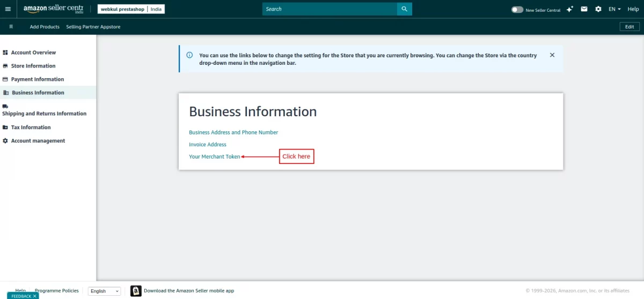Open the settings gear icon

point(598,9)
